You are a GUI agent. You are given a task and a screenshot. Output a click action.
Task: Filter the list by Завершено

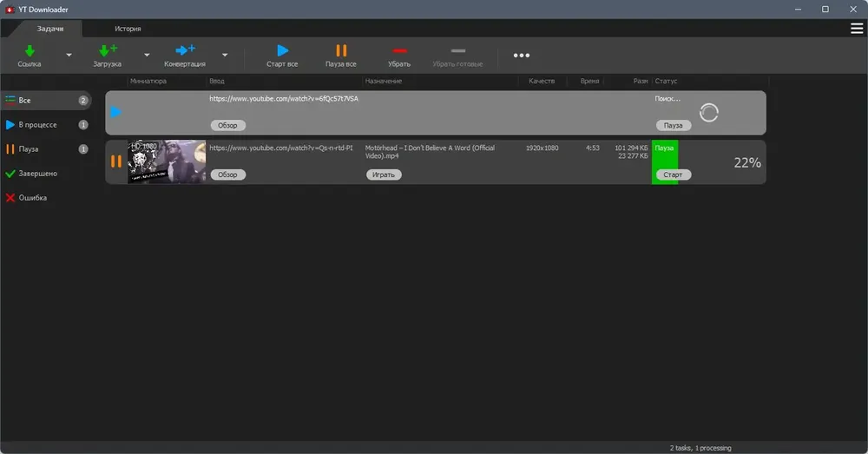coord(37,174)
